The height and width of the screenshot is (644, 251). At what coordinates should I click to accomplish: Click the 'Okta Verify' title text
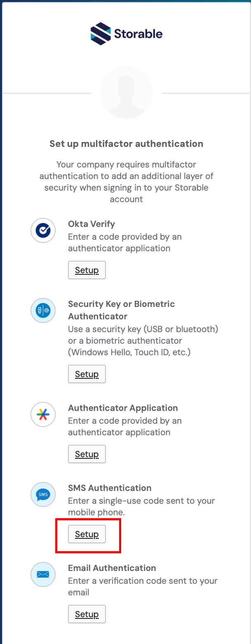coord(91,224)
